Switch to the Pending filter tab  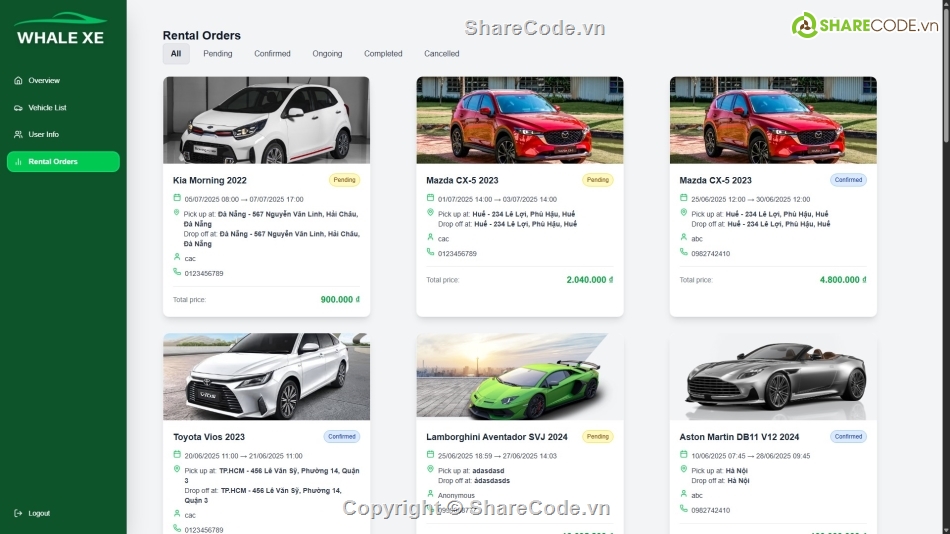(218, 54)
